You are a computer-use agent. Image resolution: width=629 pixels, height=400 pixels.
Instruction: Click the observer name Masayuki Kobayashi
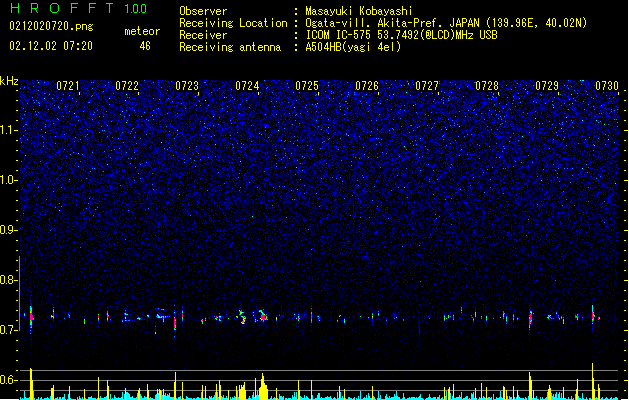pyautogui.click(x=359, y=11)
